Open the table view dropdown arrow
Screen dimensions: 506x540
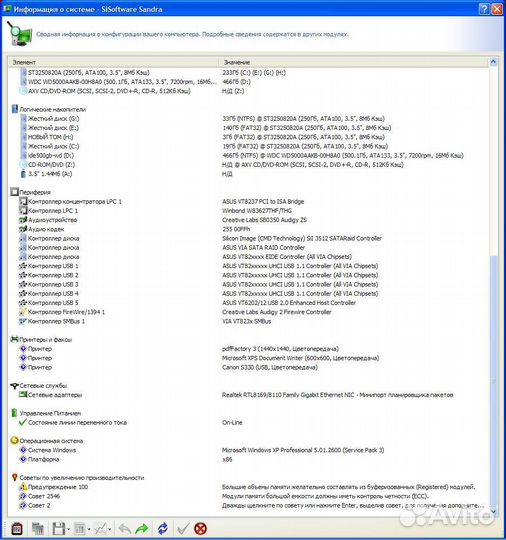click(x=89, y=529)
